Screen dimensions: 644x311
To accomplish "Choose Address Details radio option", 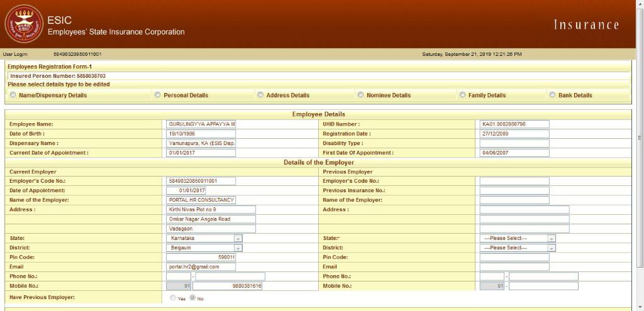I will (x=260, y=95).
